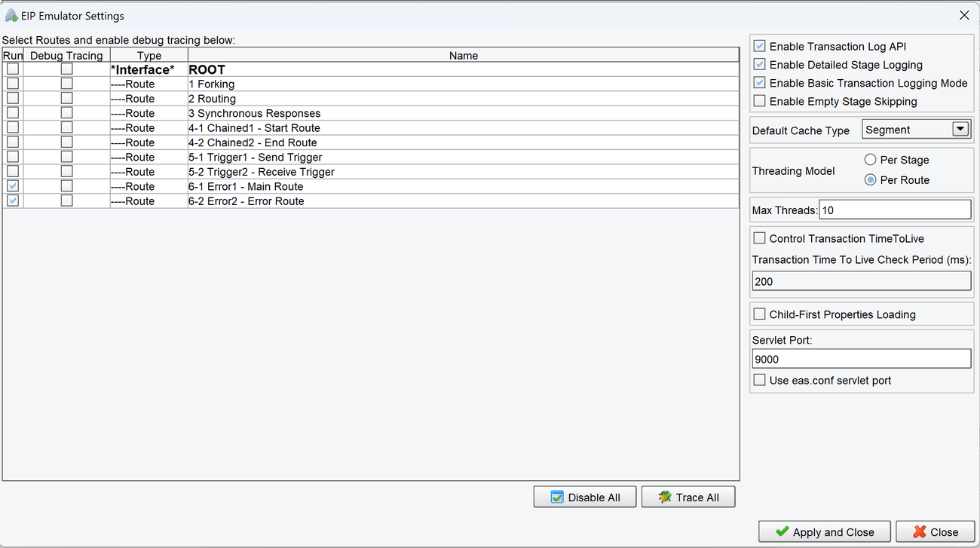Enable Debug Tracing for 6-1 Error1 route
The height and width of the screenshot is (548, 980).
[x=67, y=186]
